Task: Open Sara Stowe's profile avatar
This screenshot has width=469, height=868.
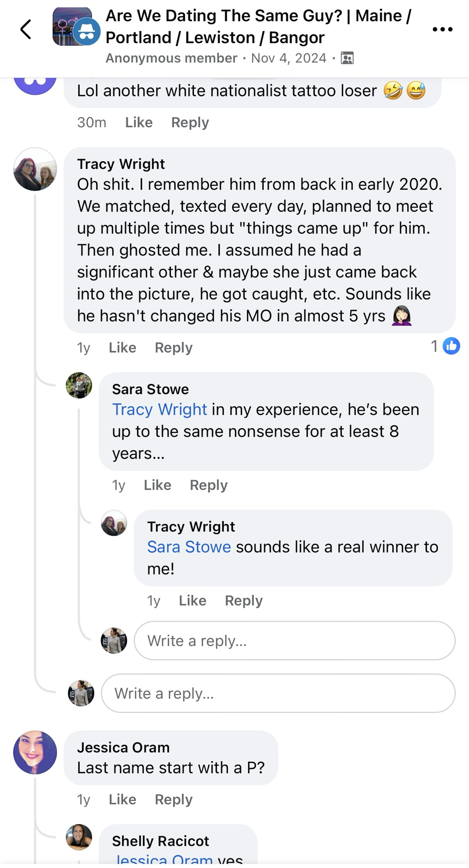Action: [x=79, y=385]
